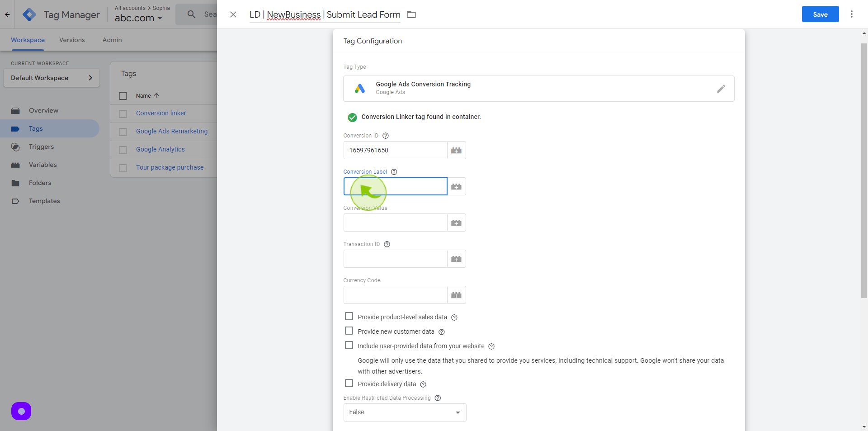Open Enable Restricted Data Processing dropdown
868x431 pixels.
(x=405, y=412)
